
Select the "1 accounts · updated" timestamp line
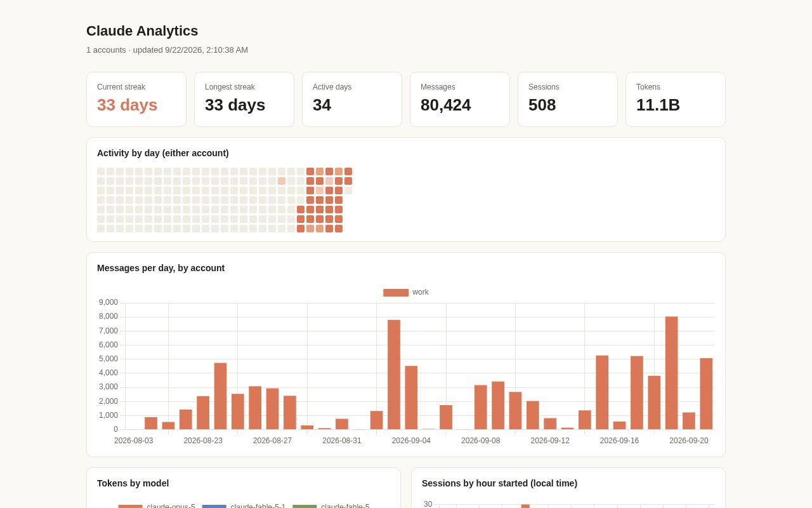click(x=167, y=50)
